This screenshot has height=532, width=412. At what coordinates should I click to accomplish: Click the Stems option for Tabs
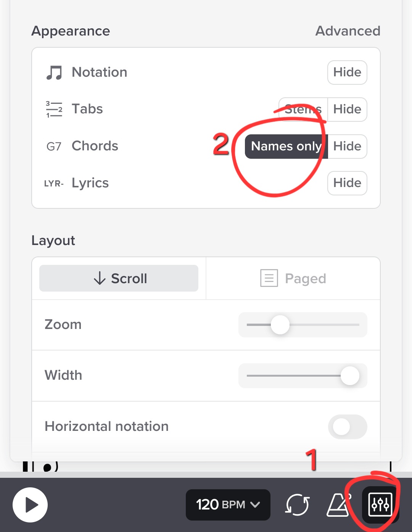pyautogui.click(x=303, y=110)
